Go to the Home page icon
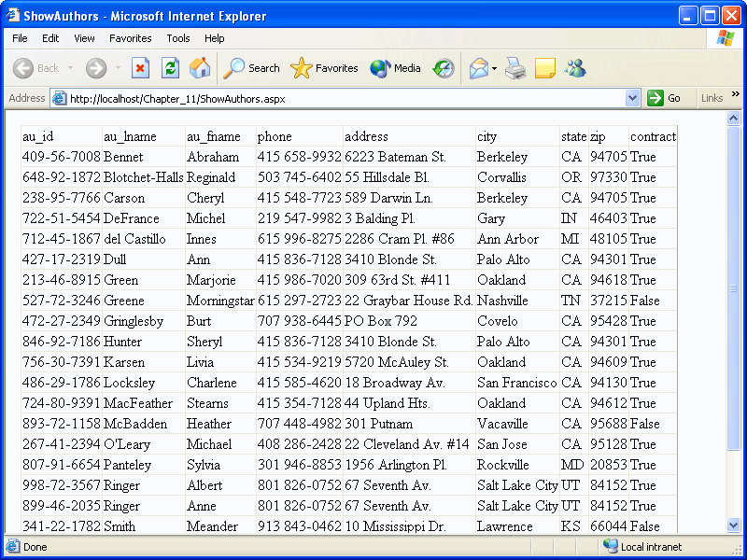This screenshot has width=747, height=560. click(x=200, y=68)
